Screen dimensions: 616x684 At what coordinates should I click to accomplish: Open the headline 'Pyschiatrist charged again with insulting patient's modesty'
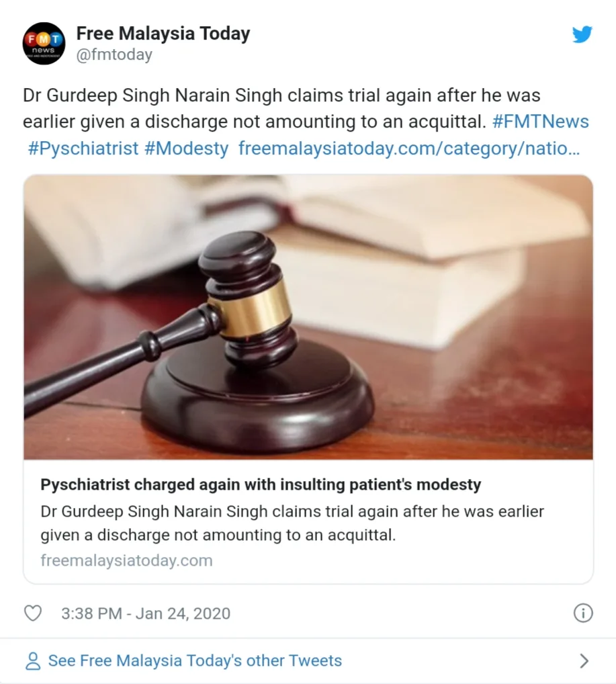click(261, 484)
